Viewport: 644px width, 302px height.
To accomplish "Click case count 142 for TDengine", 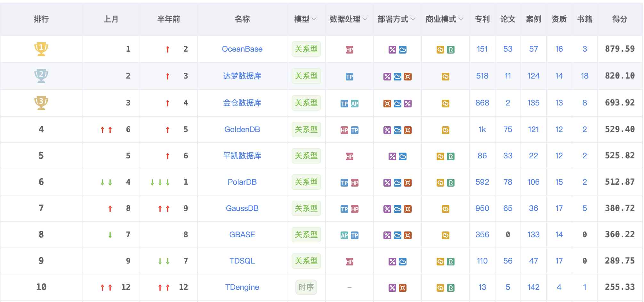I will pyautogui.click(x=534, y=287).
